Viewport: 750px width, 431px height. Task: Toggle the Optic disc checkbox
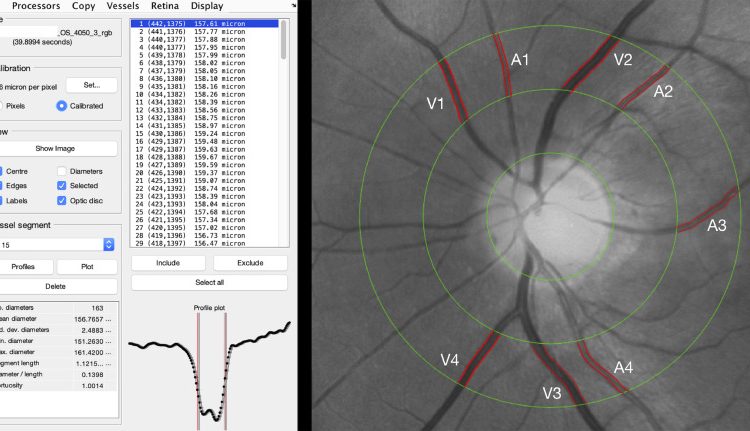point(62,200)
